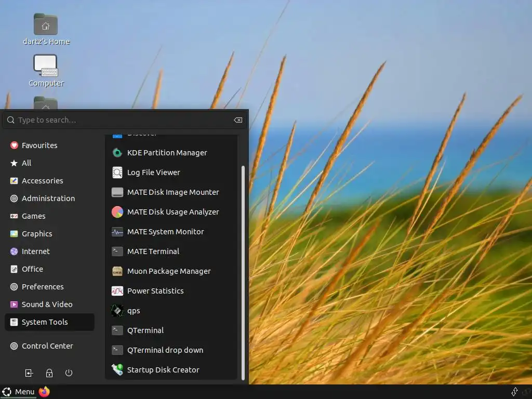Click the "Log File Viewer" text
Image resolution: width=532 pixels, height=399 pixels.
click(x=154, y=172)
